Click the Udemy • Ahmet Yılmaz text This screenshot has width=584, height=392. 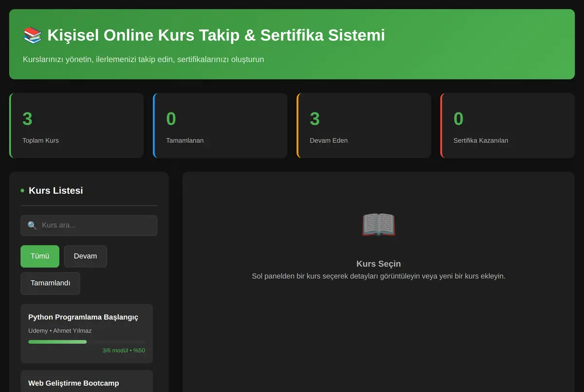(x=60, y=331)
